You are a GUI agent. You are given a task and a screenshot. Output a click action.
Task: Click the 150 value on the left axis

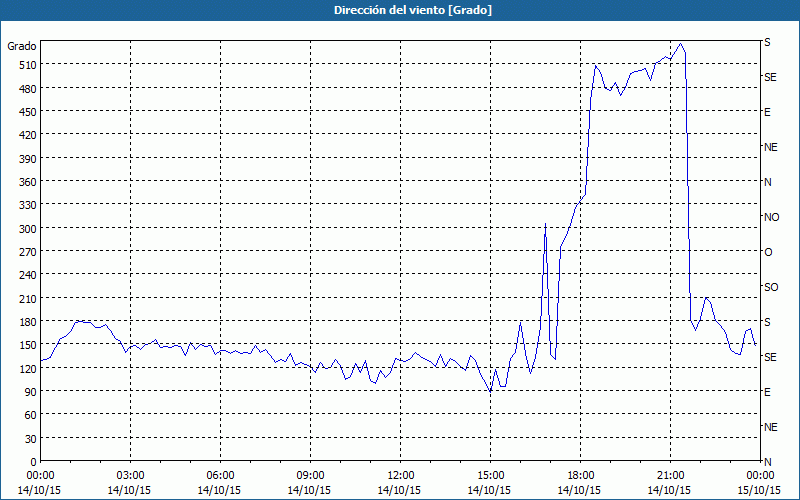click(28, 345)
